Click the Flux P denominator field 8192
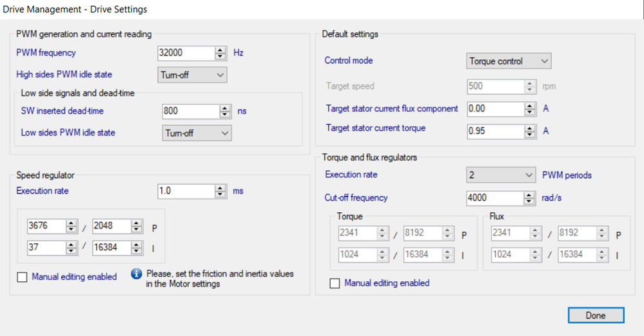644x336 pixels. (x=577, y=233)
